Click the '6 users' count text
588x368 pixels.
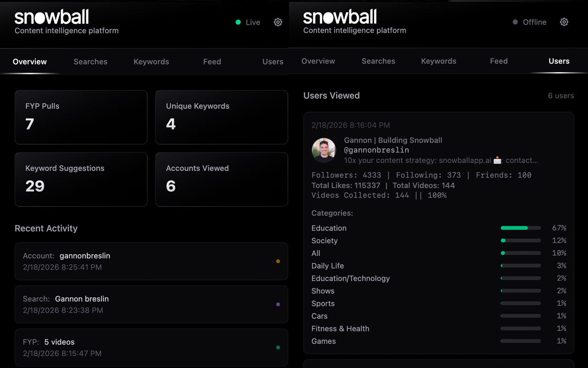[x=561, y=96]
